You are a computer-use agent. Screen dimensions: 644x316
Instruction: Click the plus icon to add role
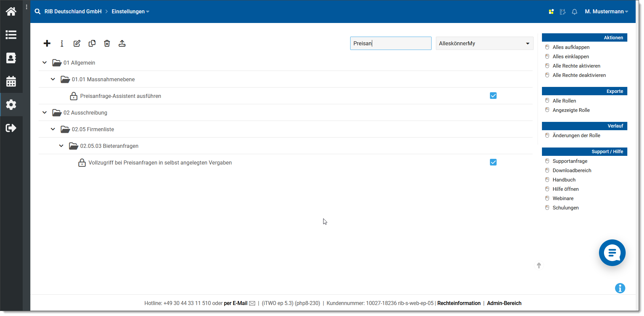click(x=47, y=43)
